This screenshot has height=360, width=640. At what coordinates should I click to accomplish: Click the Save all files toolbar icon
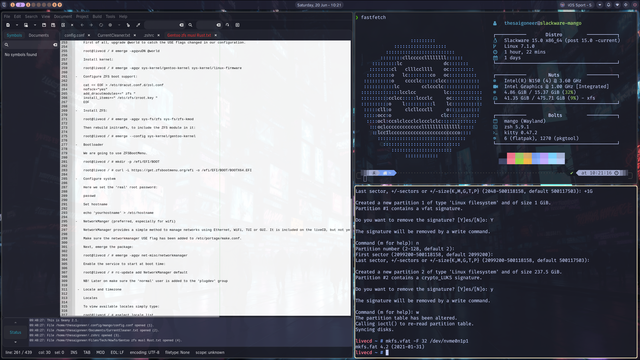(53, 25)
